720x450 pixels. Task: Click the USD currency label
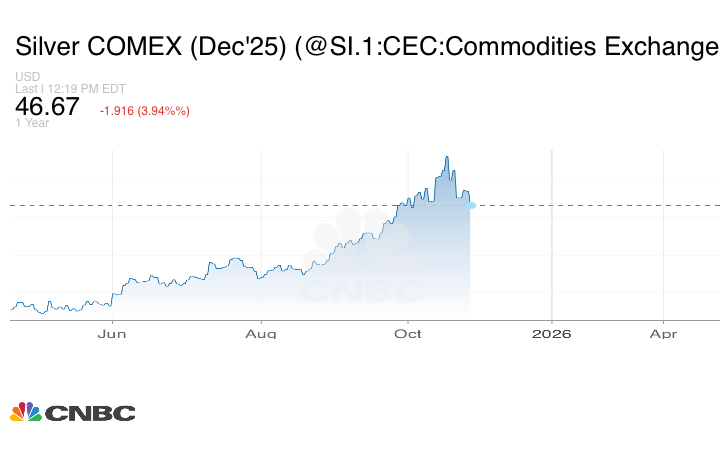(x=26, y=77)
